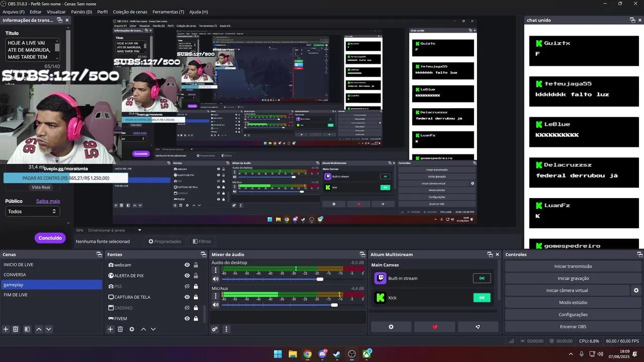The image size is (644, 362).
Task: Open source properties gear in Fontes toolbar
Action: [132, 329]
